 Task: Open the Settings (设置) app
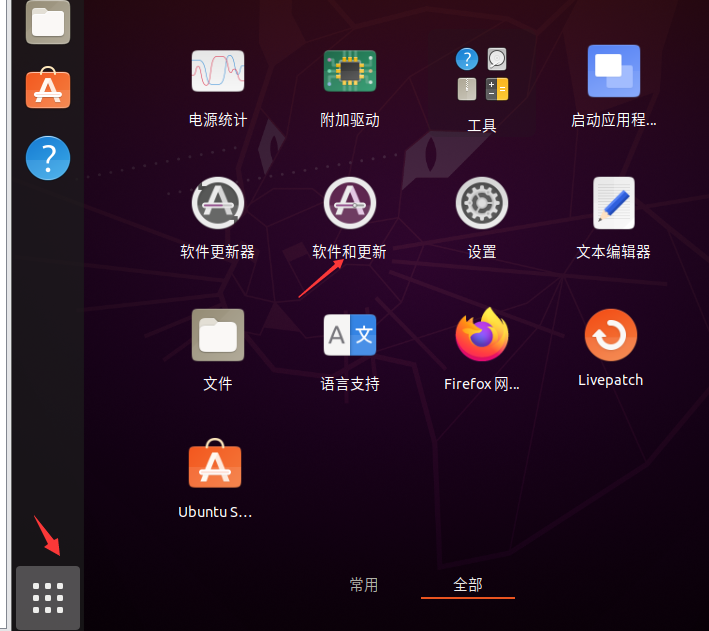pyautogui.click(x=482, y=203)
